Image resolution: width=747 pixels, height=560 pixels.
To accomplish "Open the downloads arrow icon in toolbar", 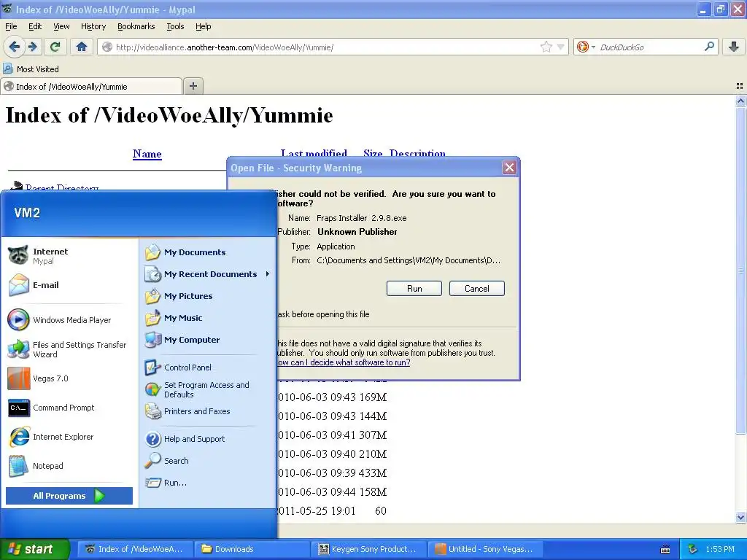I will pos(734,47).
